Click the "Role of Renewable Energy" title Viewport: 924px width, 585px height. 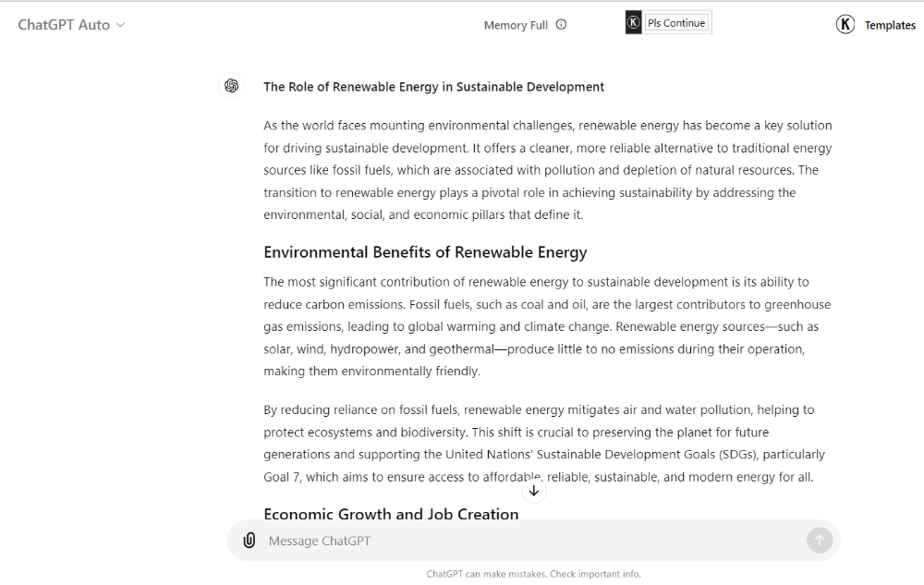pos(433,87)
